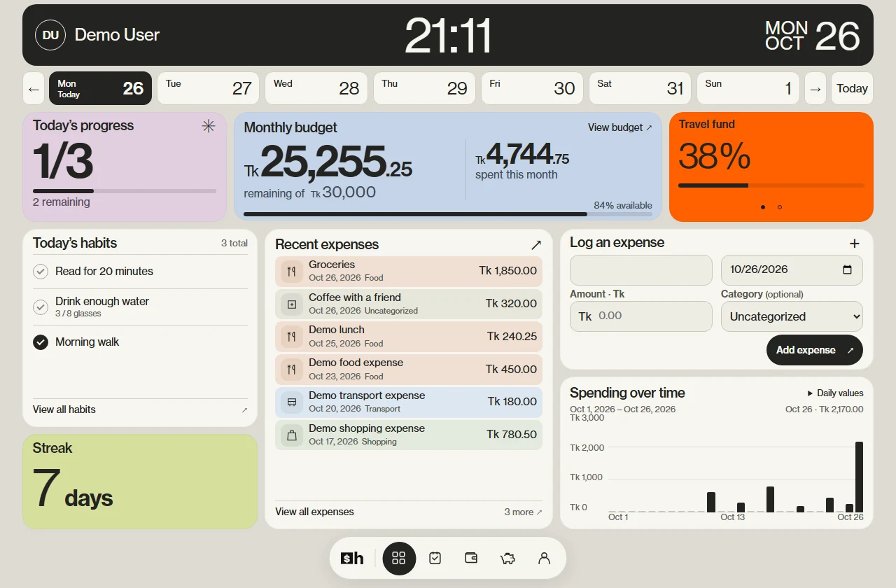Open the Sun 1 day tab
This screenshot has height=588, width=896.
click(748, 88)
